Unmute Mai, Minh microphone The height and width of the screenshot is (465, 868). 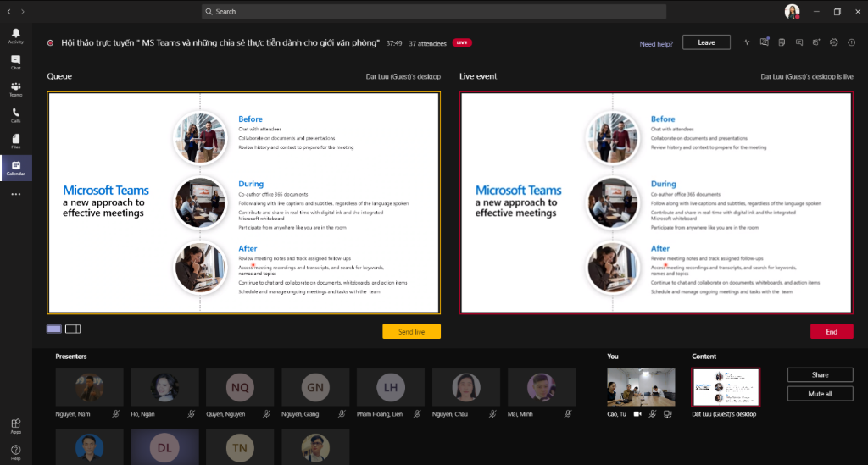tap(567, 413)
